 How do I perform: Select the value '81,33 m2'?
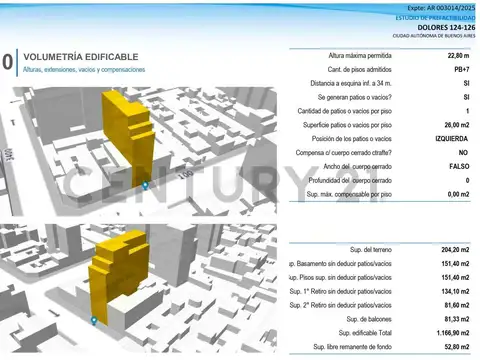point(457,319)
